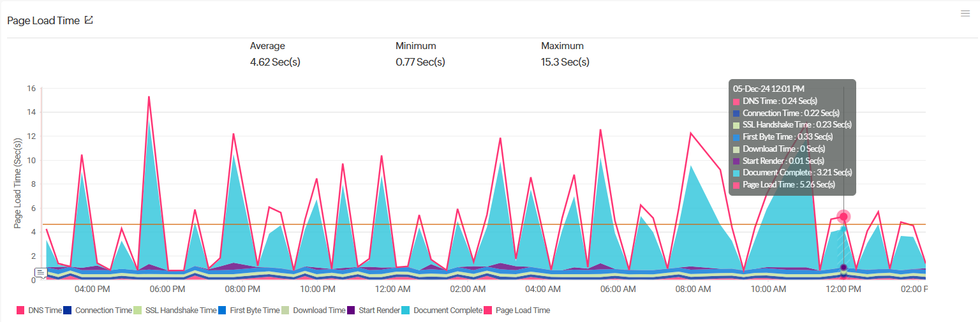The image size is (980, 322).
Task: Click the Page Load Time chart title
Action: (43, 20)
